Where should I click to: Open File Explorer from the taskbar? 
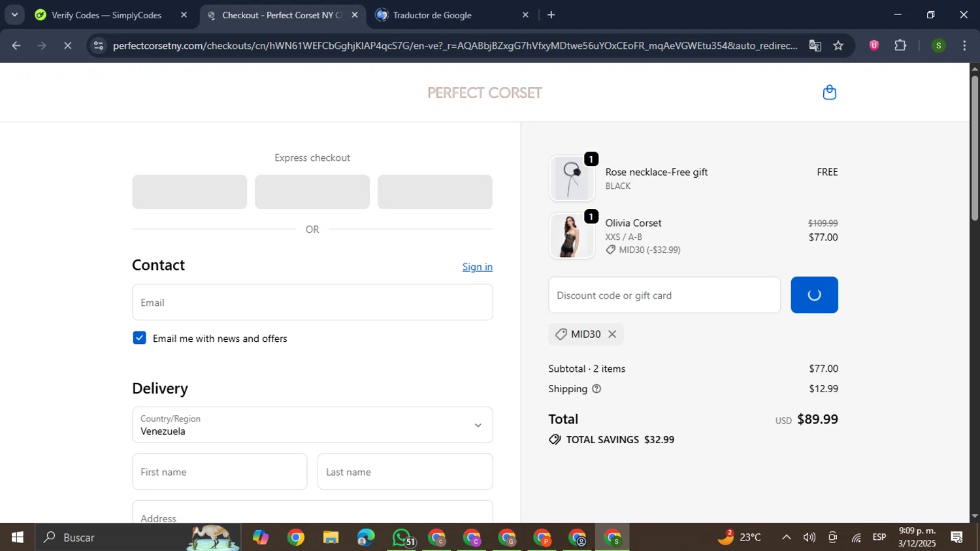(x=331, y=537)
